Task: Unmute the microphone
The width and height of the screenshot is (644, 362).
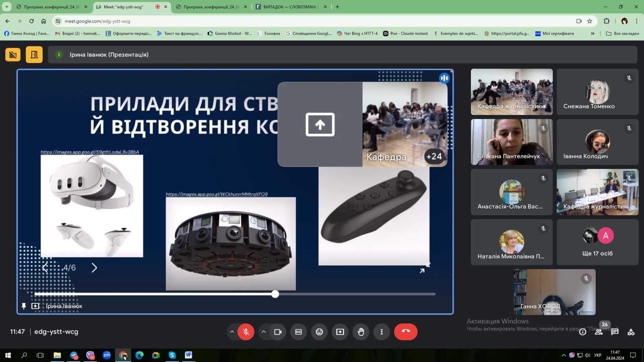Action: pyautogui.click(x=246, y=332)
